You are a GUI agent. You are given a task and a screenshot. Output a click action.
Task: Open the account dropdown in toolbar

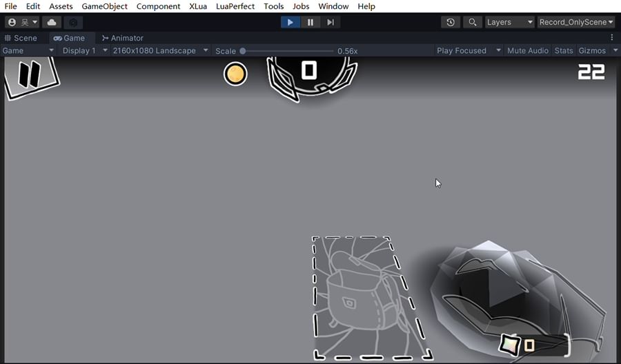22,22
